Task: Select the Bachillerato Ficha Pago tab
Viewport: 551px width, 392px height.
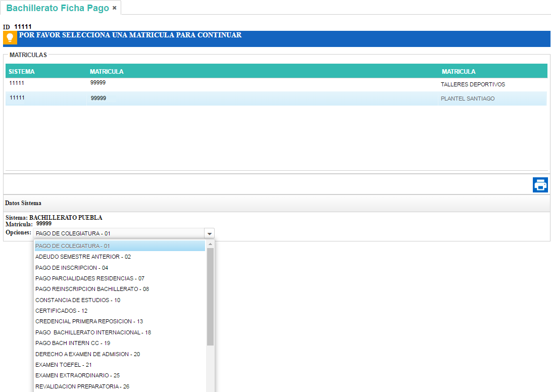Action: coord(58,8)
